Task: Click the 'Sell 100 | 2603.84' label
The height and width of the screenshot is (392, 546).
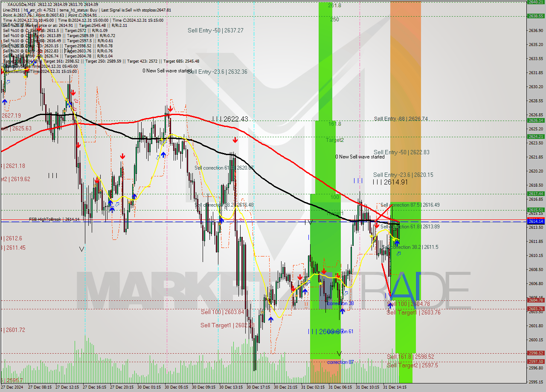Action: pyautogui.click(x=222, y=312)
